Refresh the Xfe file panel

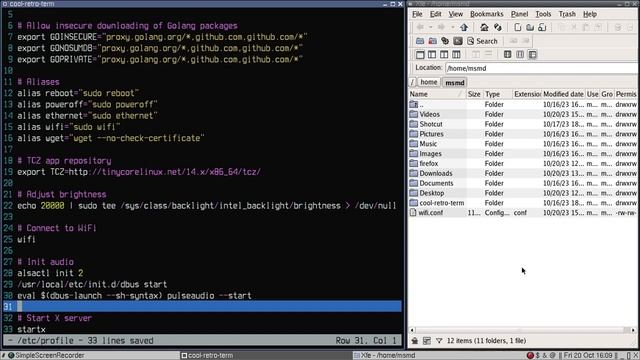(498, 27)
